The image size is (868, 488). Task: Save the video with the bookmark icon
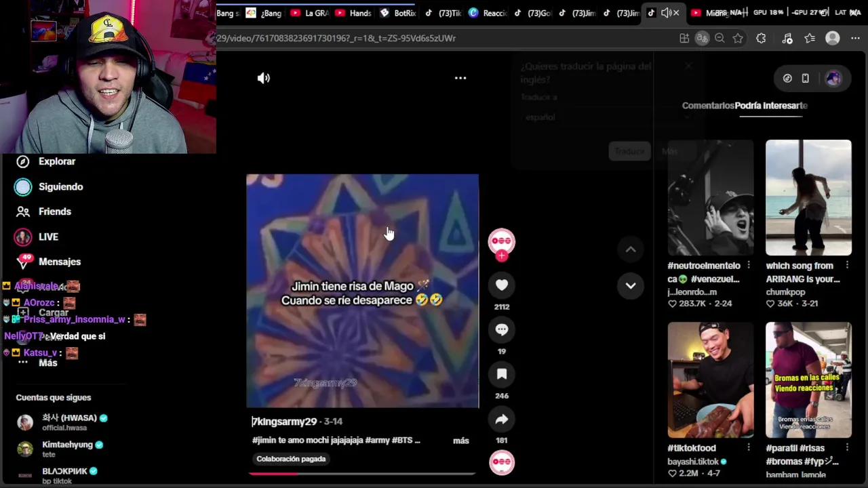coord(502,374)
